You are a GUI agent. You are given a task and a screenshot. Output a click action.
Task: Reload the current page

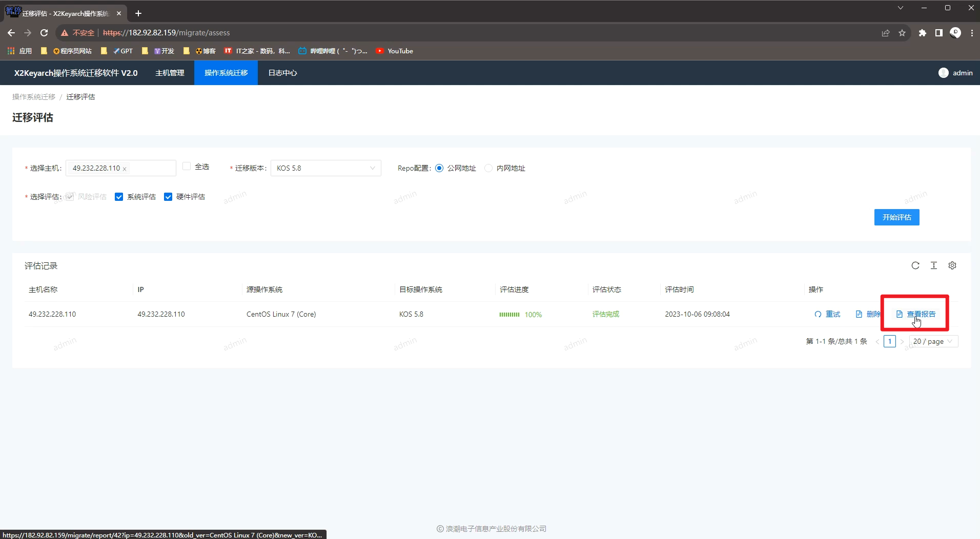[44, 33]
